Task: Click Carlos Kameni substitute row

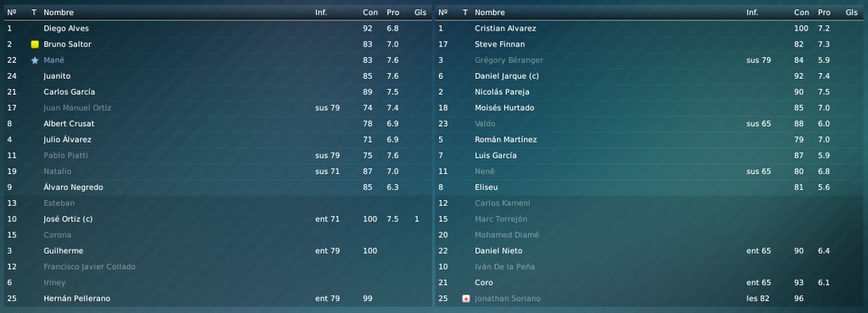Action: (650, 203)
